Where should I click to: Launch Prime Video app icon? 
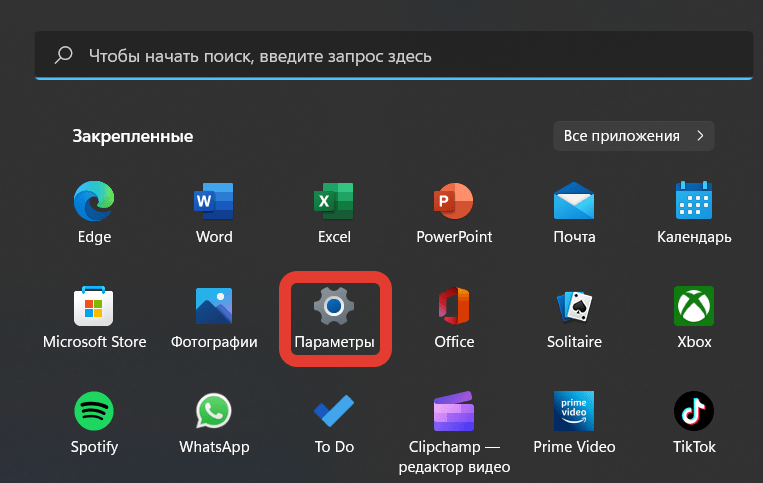click(x=574, y=411)
